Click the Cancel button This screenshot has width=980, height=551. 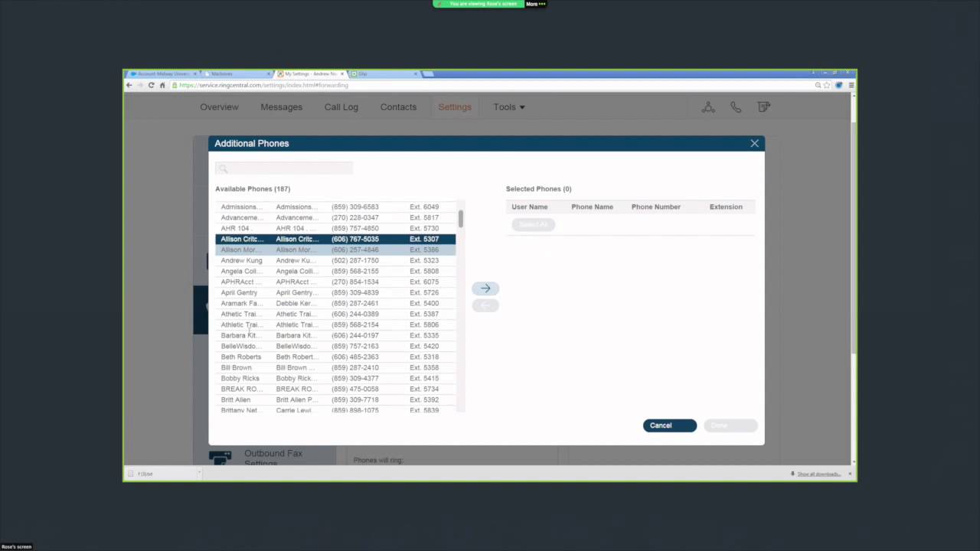click(670, 425)
